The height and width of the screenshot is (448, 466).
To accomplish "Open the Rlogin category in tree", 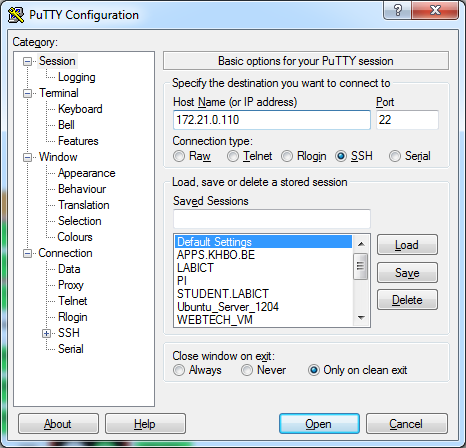I will point(72,317).
